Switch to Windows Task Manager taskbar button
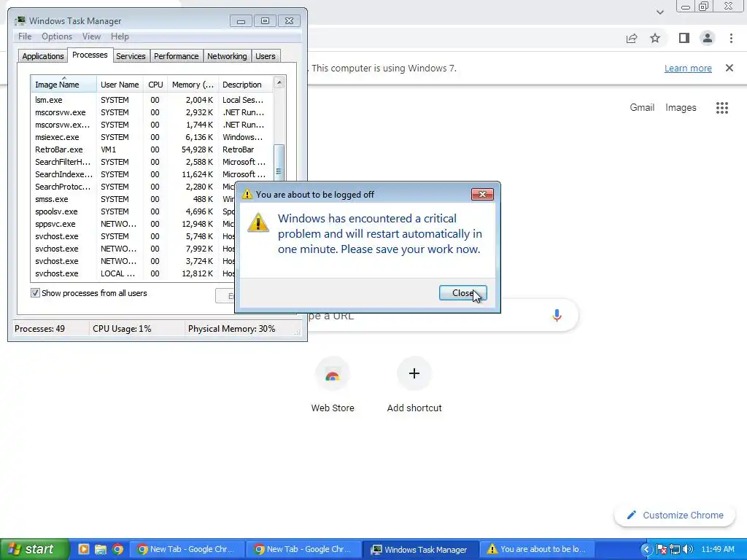 pos(419,549)
